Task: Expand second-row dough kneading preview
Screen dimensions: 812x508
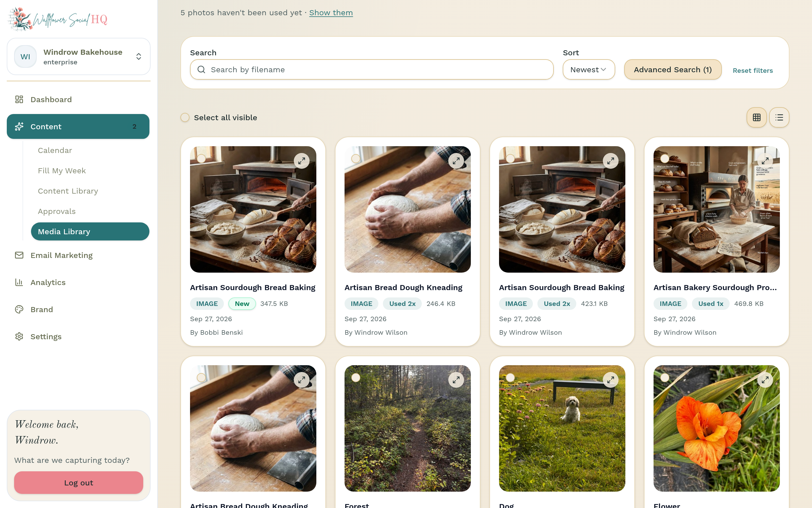Action: tap(302, 380)
